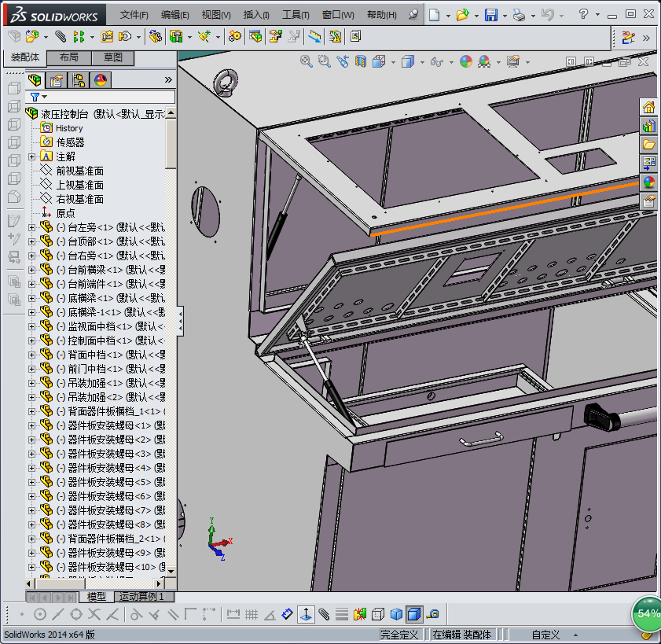Select the 运动算例 1 tab
Viewport: 661px width, 644px height.
pyautogui.click(x=142, y=597)
